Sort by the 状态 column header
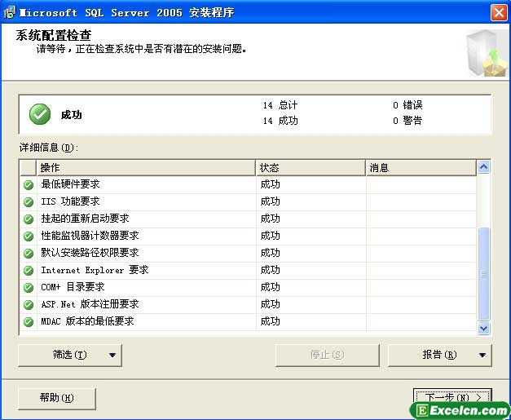The image size is (511, 420). point(311,168)
